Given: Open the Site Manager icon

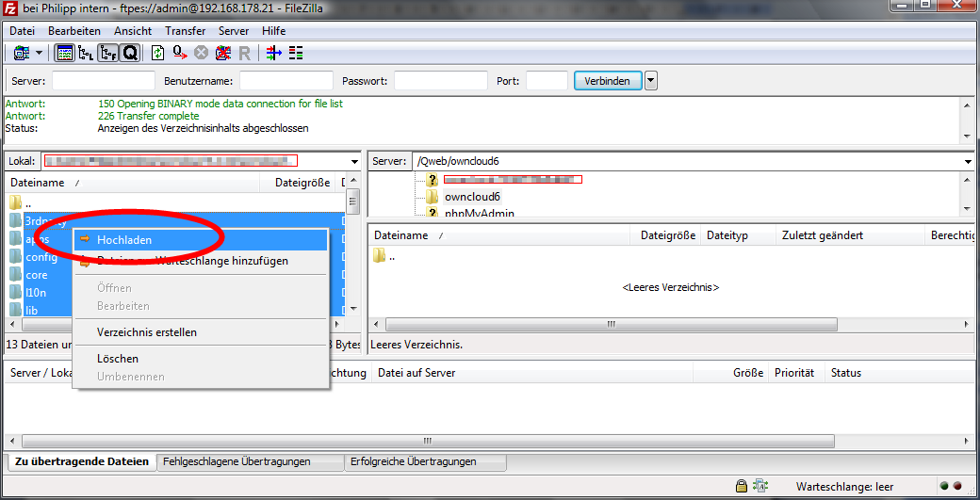Looking at the screenshot, I should pos(20,53).
